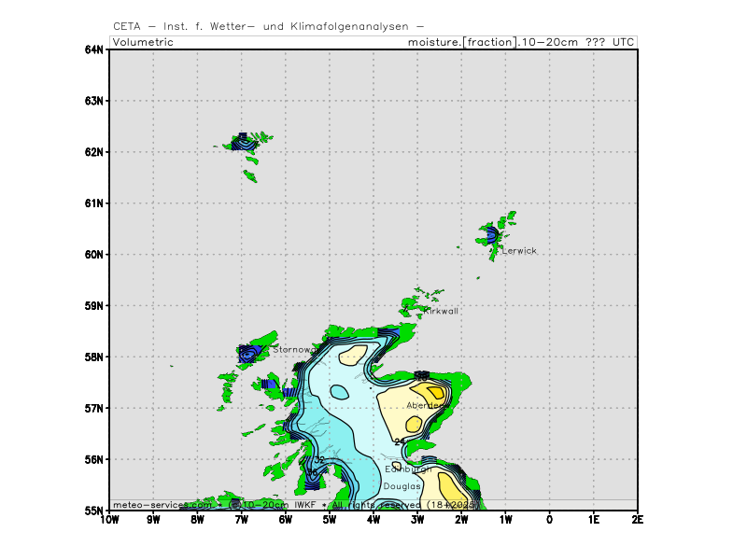Click the 3W longitude label
747x560 pixels.
pos(417,520)
